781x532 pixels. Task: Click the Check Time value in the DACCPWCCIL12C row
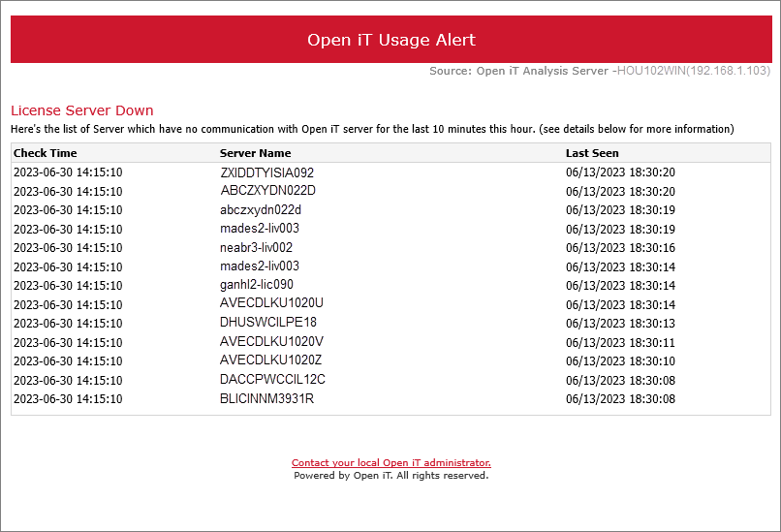tap(68, 381)
